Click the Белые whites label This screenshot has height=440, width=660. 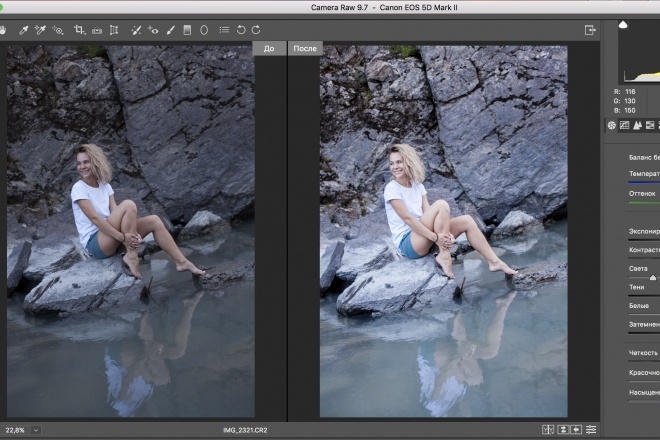[x=639, y=306]
